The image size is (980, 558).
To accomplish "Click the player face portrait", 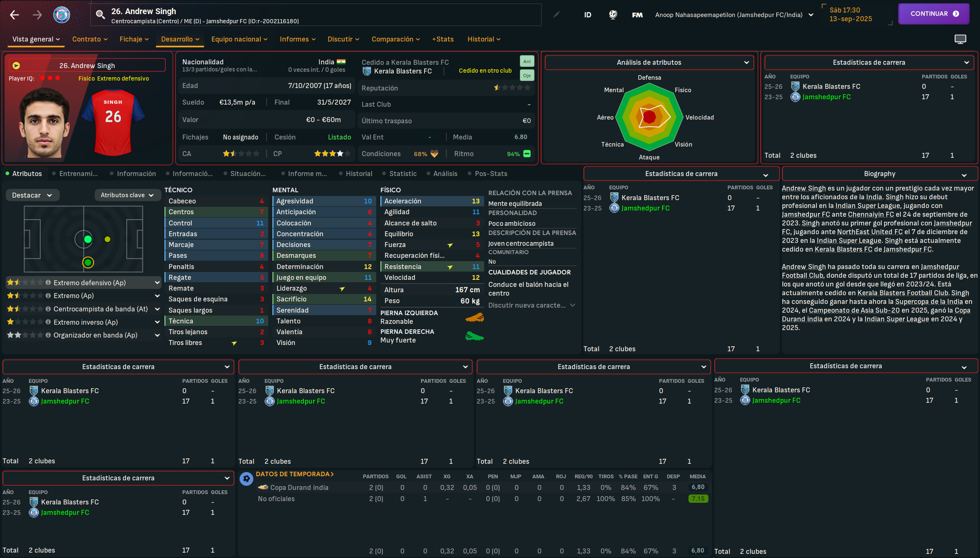I will click(44, 122).
